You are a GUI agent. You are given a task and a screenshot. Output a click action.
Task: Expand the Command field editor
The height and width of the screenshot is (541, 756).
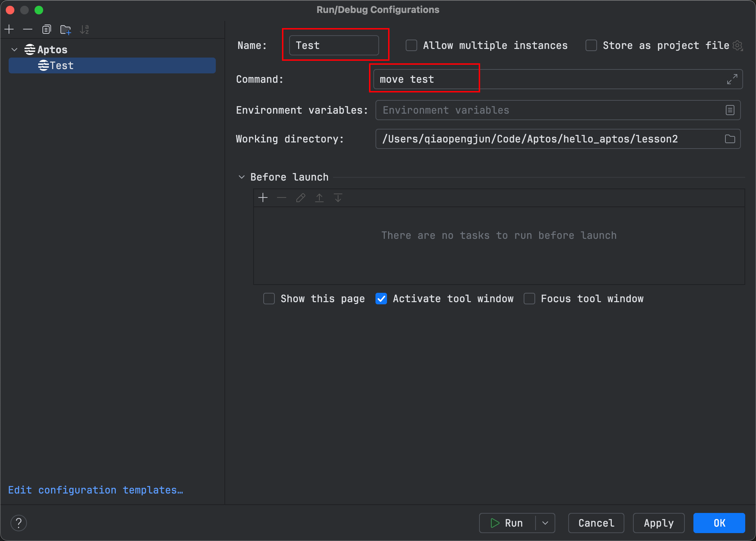[732, 79]
